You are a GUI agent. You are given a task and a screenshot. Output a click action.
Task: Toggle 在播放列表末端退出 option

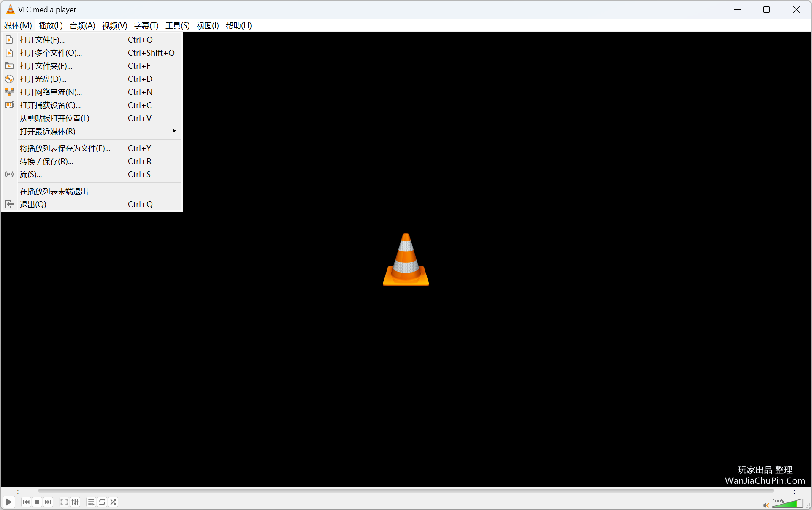92,191
